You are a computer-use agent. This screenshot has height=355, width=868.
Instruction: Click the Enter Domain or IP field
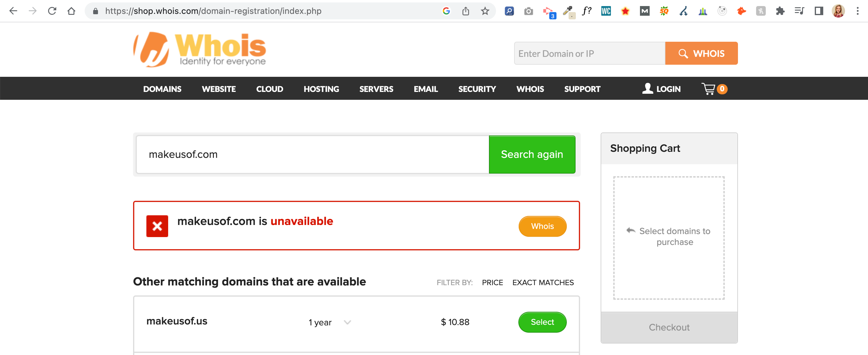click(589, 54)
